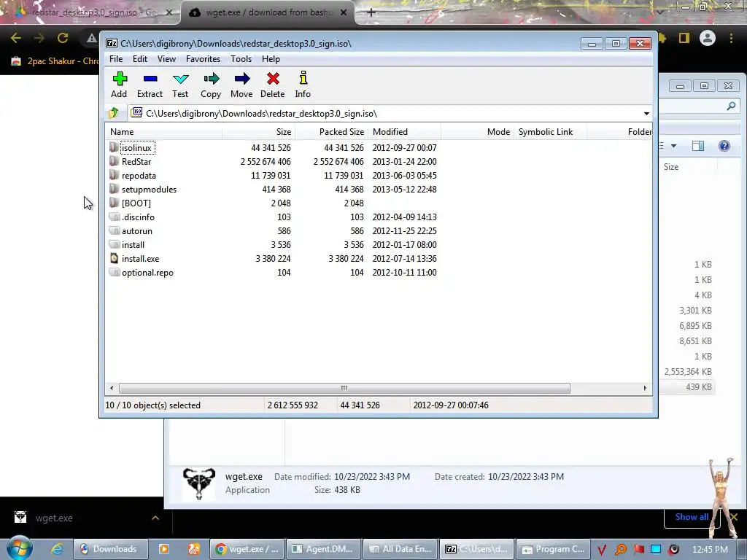Expand the wget.exe download item chevron

[x=155, y=518]
